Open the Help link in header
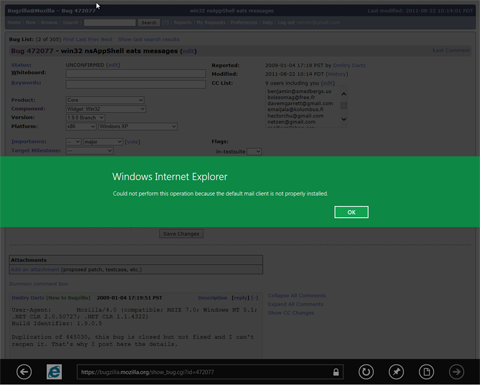Image resolution: width=480 pixels, height=385 pixels. click(x=267, y=22)
